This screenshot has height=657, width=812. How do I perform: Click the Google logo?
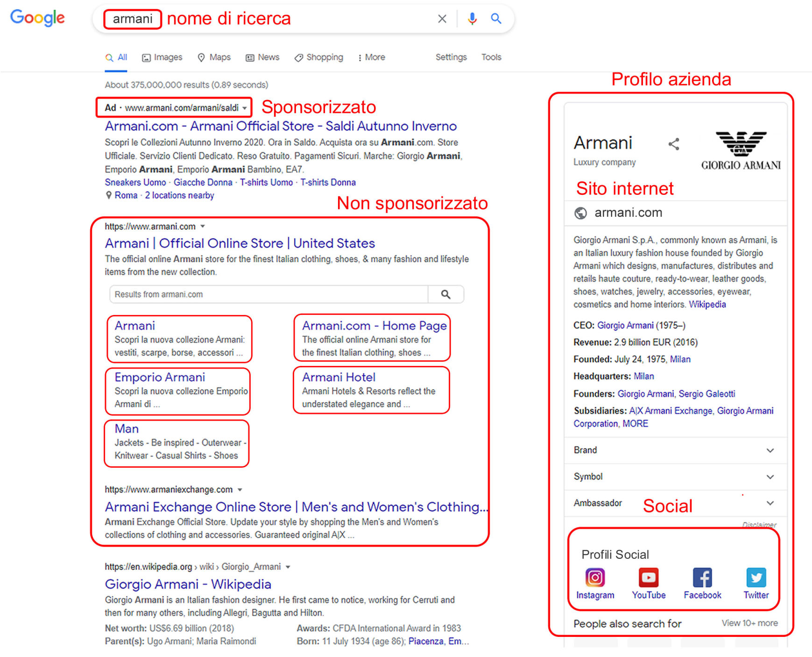click(37, 18)
